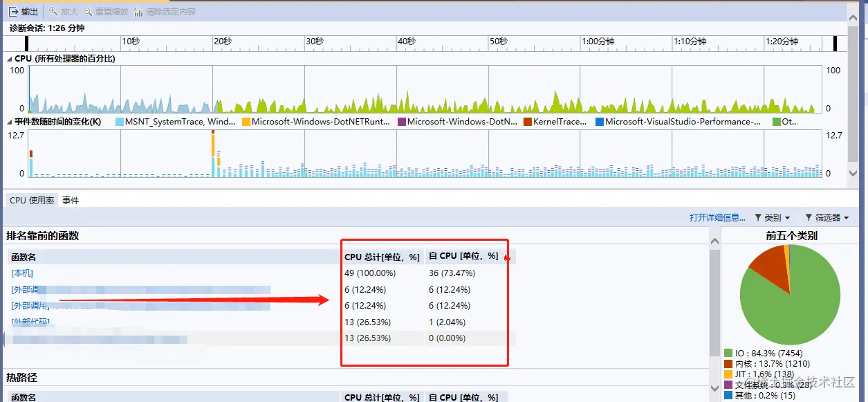
Task: Click the IO : 84.3% legend entry
Action: (x=763, y=353)
